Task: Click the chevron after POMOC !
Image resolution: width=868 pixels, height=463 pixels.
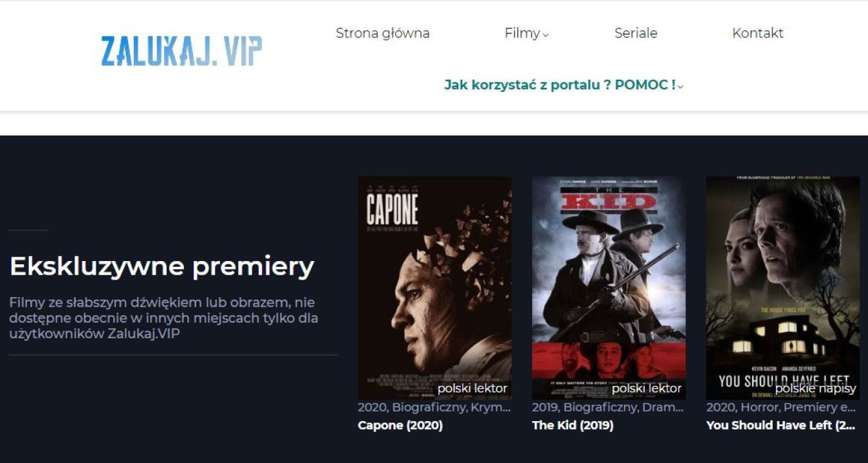Action: coord(680,86)
